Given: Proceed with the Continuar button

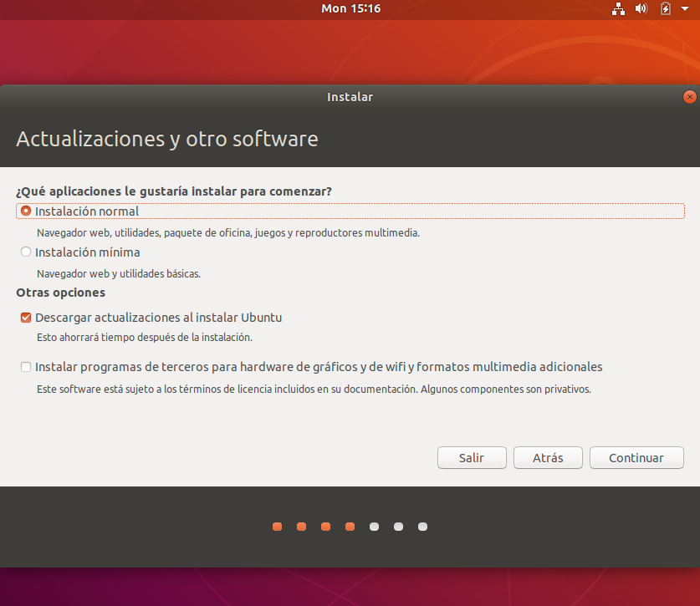Looking at the screenshot, I should click(x=636, y=458).
